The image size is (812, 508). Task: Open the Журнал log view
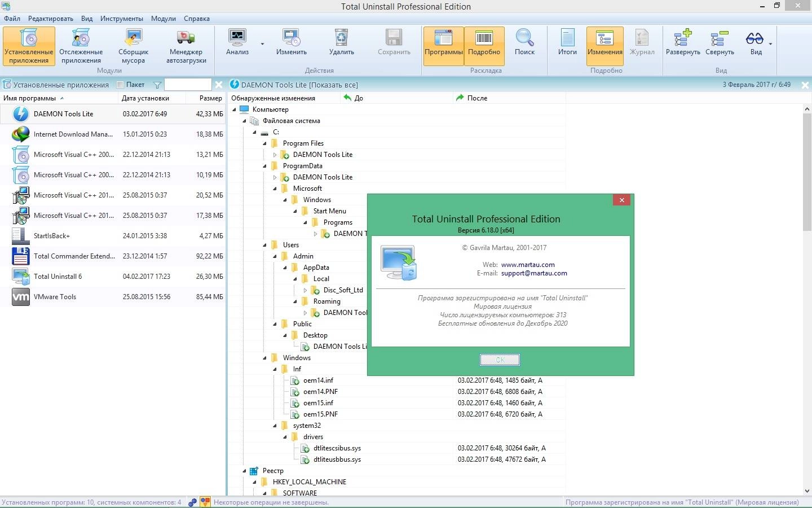click(642, 43)
